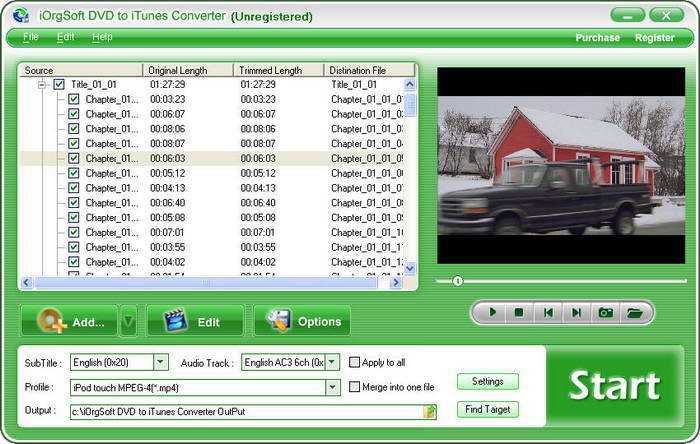Uncheck the chapter with length 00:03:23
The image size is (700, 444).
[x=74, y=99]
